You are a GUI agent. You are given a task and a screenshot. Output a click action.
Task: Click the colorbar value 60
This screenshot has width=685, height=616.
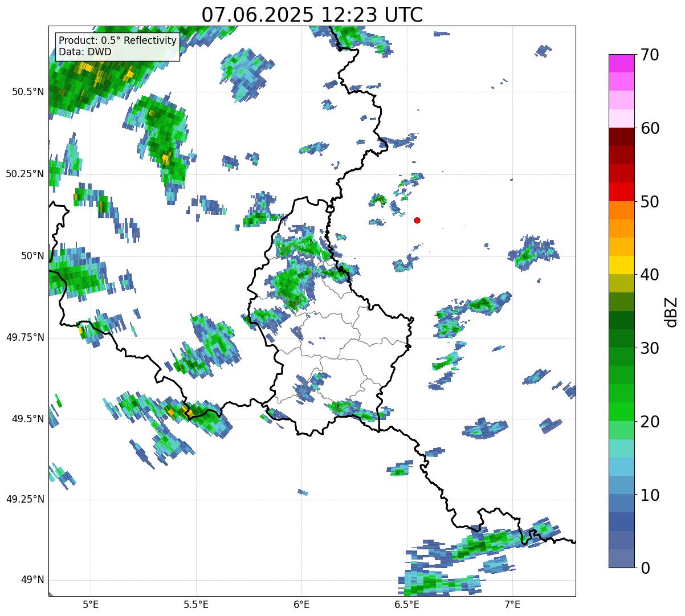pos(650,128)
